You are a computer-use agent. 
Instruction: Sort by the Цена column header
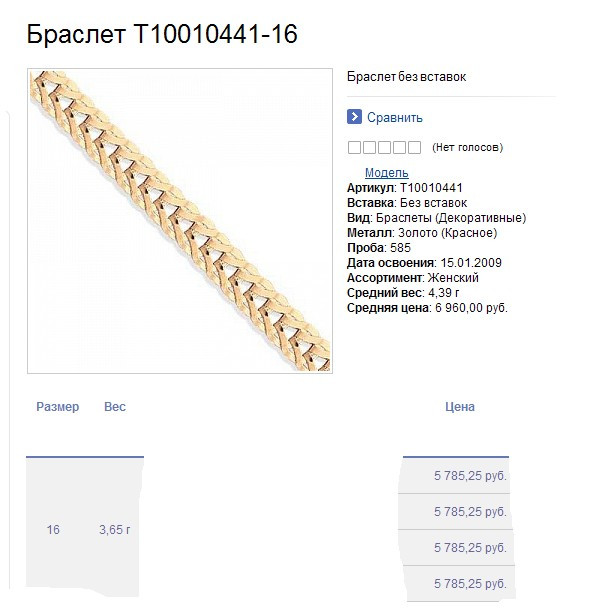point(460,406)
